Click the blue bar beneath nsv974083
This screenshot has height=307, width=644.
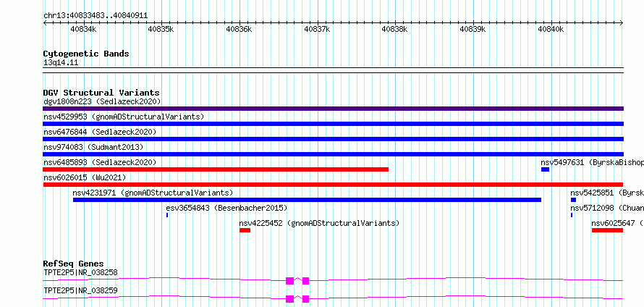(x=333, y=154)
